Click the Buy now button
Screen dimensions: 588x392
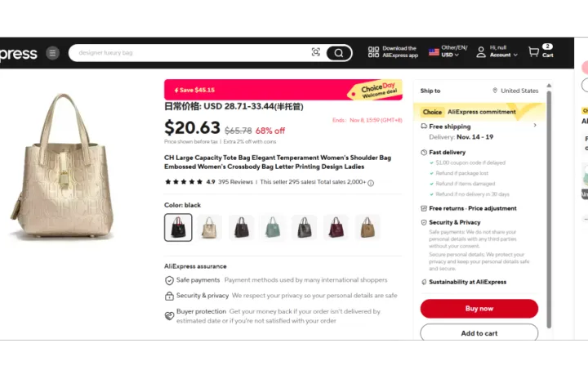tap(479, 309)
